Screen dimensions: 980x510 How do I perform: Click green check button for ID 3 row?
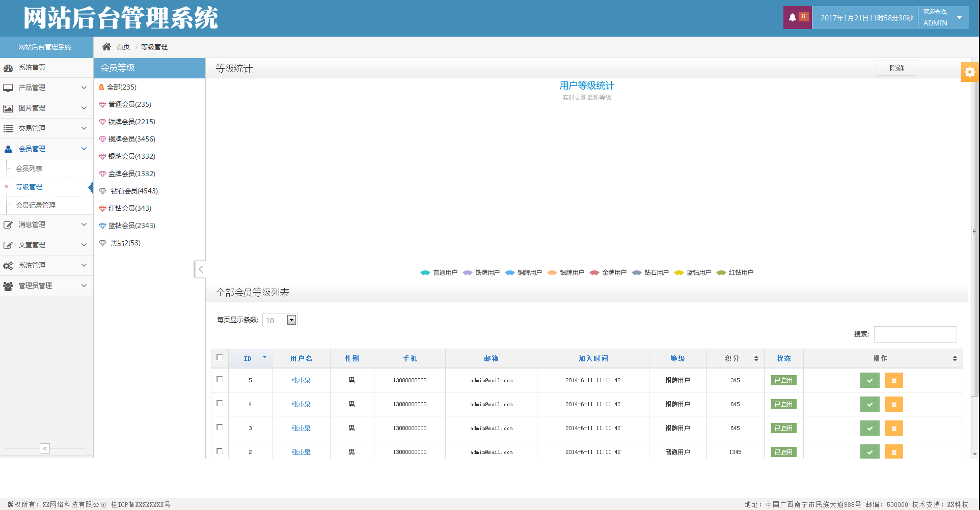(x=870, y=428)
